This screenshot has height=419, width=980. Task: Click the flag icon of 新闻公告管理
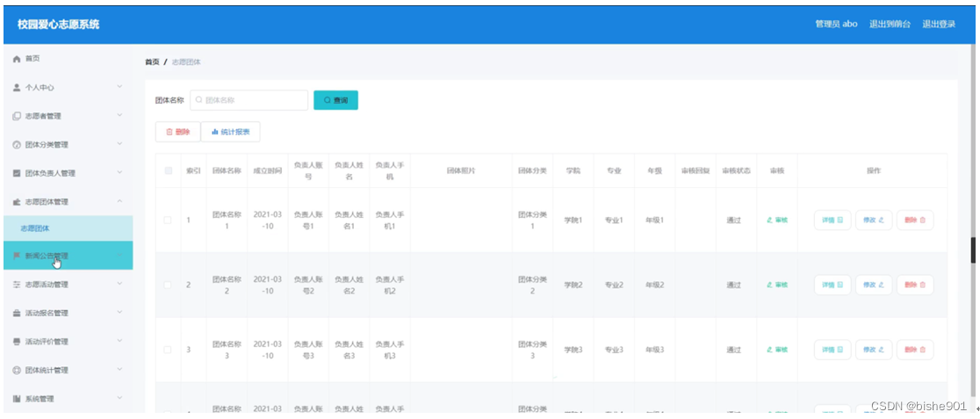coord(17,256)
